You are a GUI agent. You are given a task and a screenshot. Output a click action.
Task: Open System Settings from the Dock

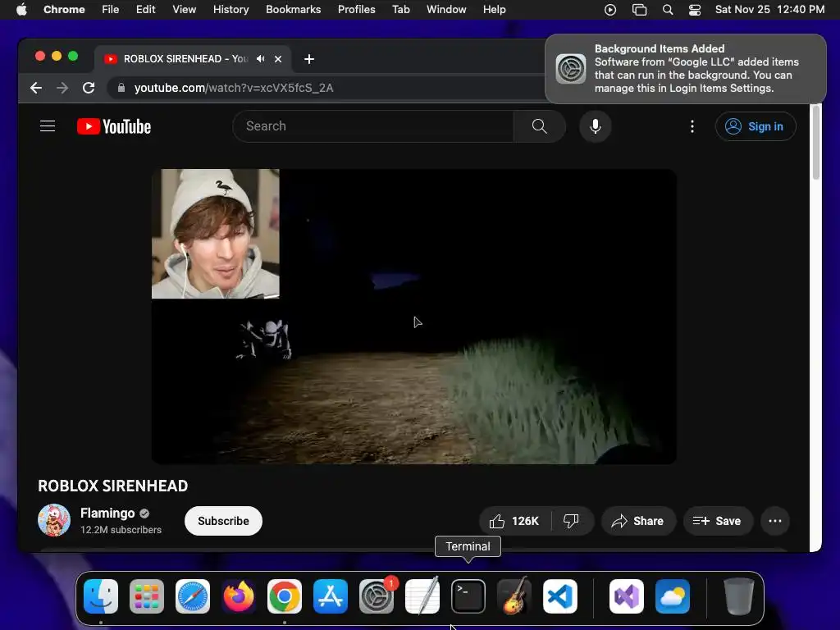[377, 596]
